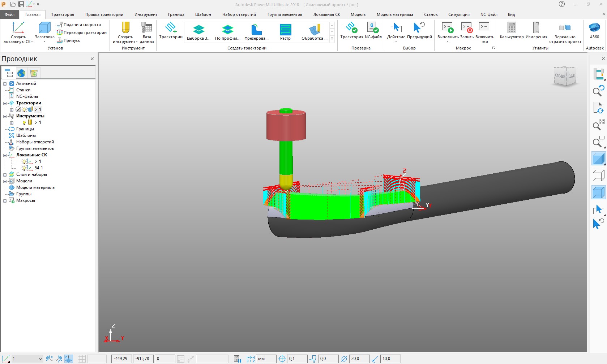Toggle lightbulb for toolpath 1

pyautogui.click(x=24, y=109)
